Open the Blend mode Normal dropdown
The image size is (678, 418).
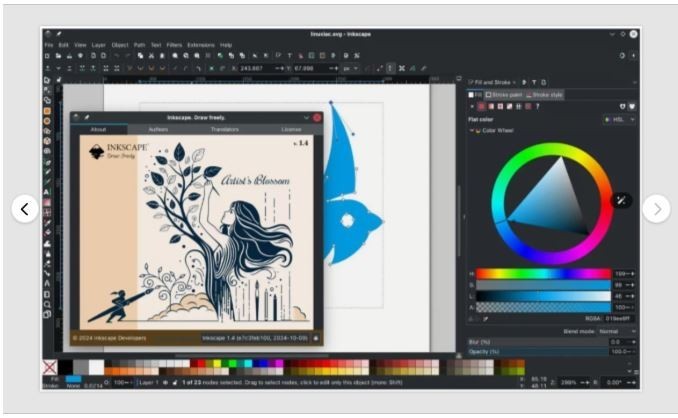point(617,332)
